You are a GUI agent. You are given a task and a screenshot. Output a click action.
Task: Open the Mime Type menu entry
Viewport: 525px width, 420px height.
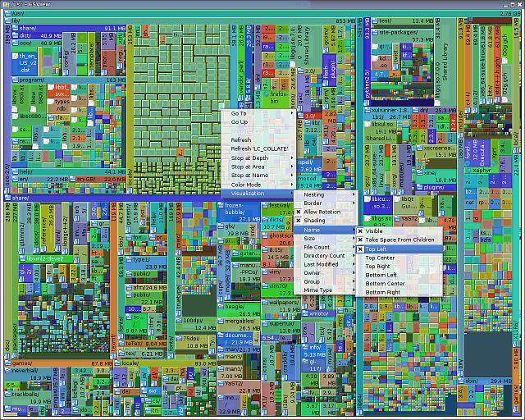click(325, 290)
